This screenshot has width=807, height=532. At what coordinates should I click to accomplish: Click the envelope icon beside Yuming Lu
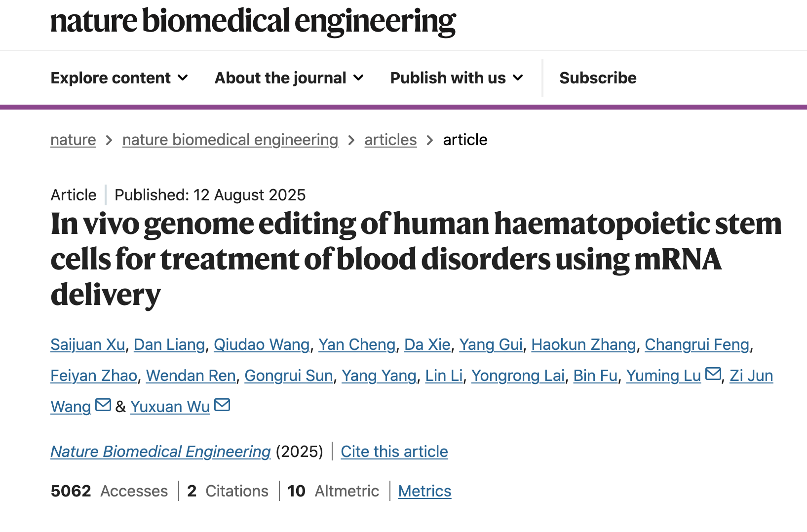(713, 374)
